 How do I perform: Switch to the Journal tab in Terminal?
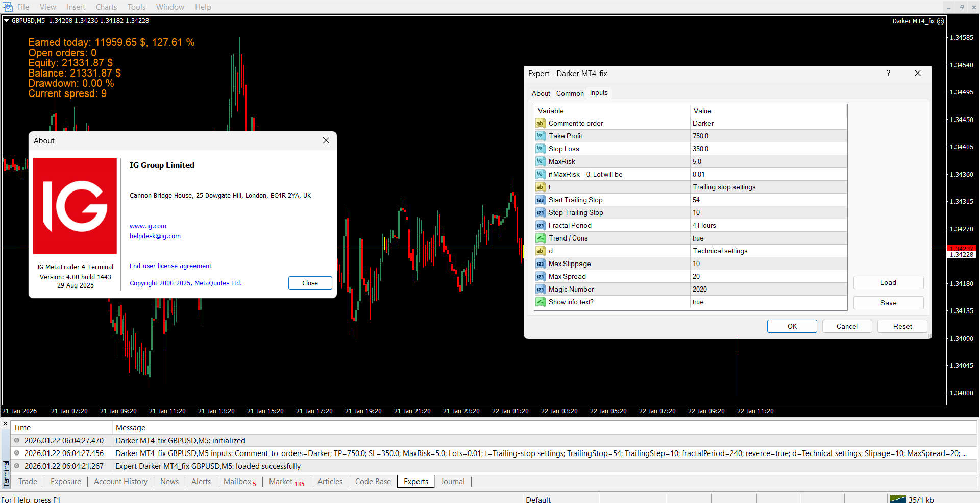(x=452, y=482)
